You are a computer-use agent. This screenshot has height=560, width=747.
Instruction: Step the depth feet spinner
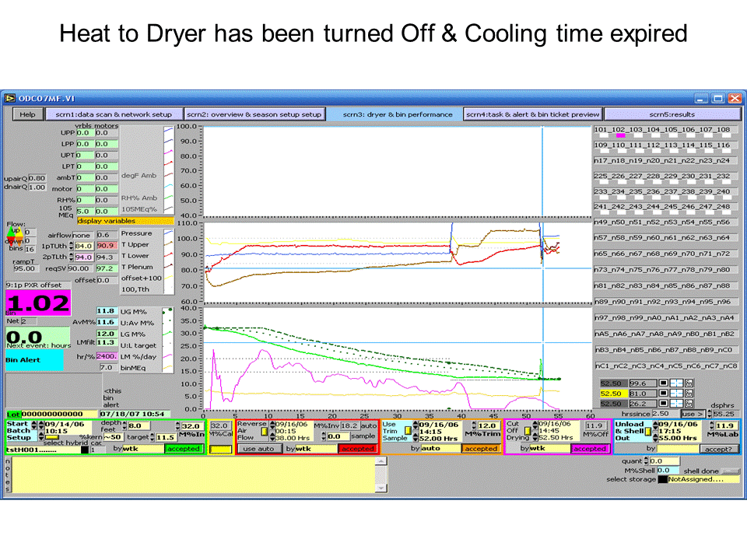click(x=124, y=425)
